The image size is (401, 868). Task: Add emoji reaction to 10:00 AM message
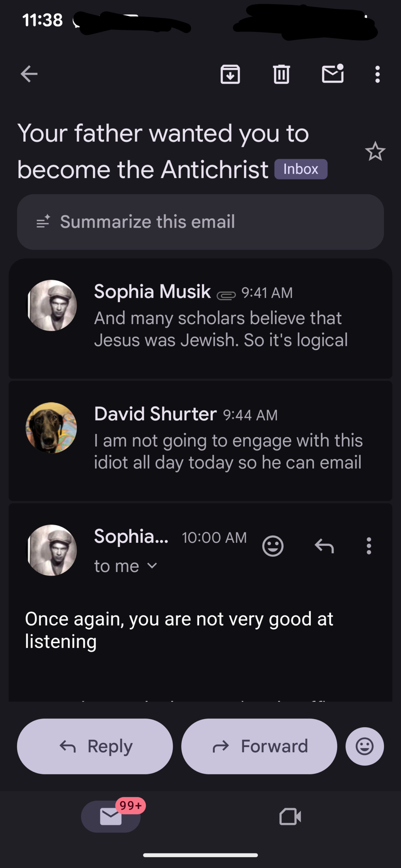pos(273,546)
